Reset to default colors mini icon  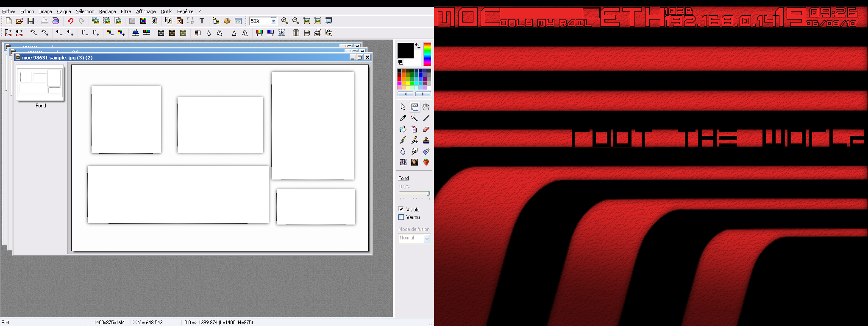pyautogui.click(x=401, y=62)
